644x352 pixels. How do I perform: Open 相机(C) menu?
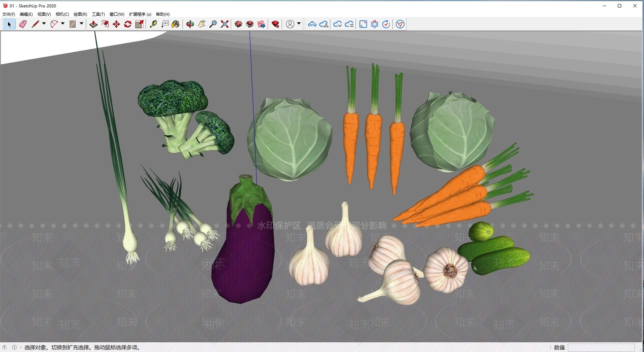coord(62,14)
